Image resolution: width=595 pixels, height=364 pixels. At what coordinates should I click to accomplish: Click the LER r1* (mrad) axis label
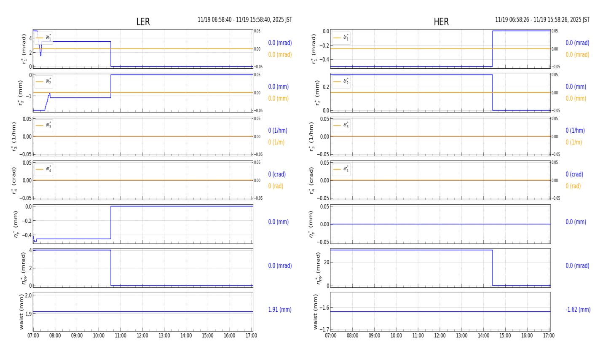click(x=24, y=49)
